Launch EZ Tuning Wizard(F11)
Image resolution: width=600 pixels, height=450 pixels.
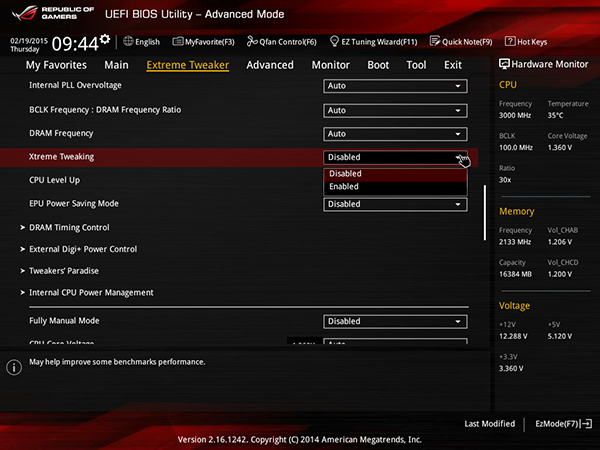(x=373, y=41)
